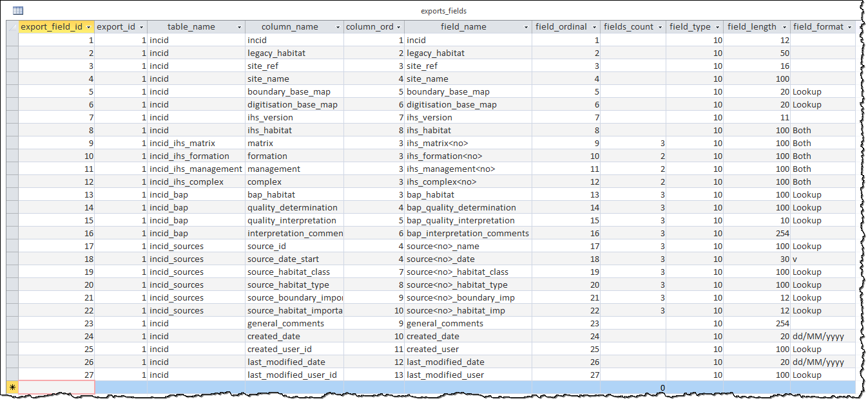Click field_length '254' in general_comments row
The width and height of the screenshot is (868, 401).
(x=757, y=323)
